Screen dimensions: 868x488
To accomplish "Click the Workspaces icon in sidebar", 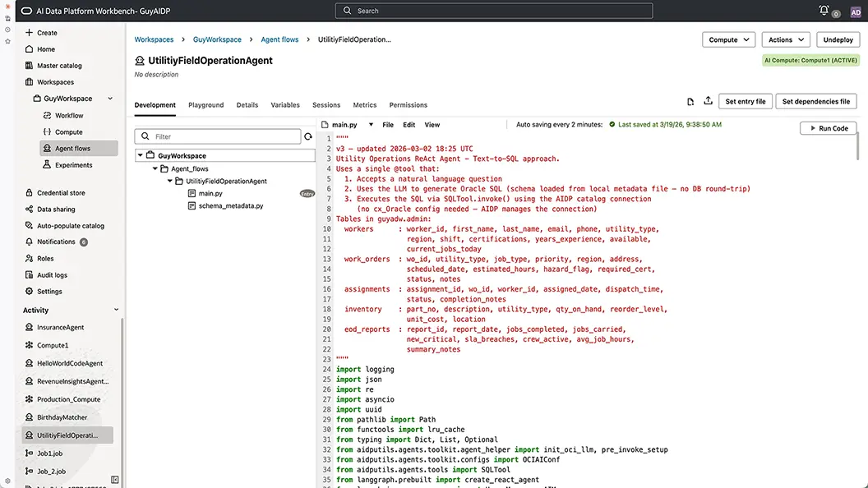I will pos(30,82).
